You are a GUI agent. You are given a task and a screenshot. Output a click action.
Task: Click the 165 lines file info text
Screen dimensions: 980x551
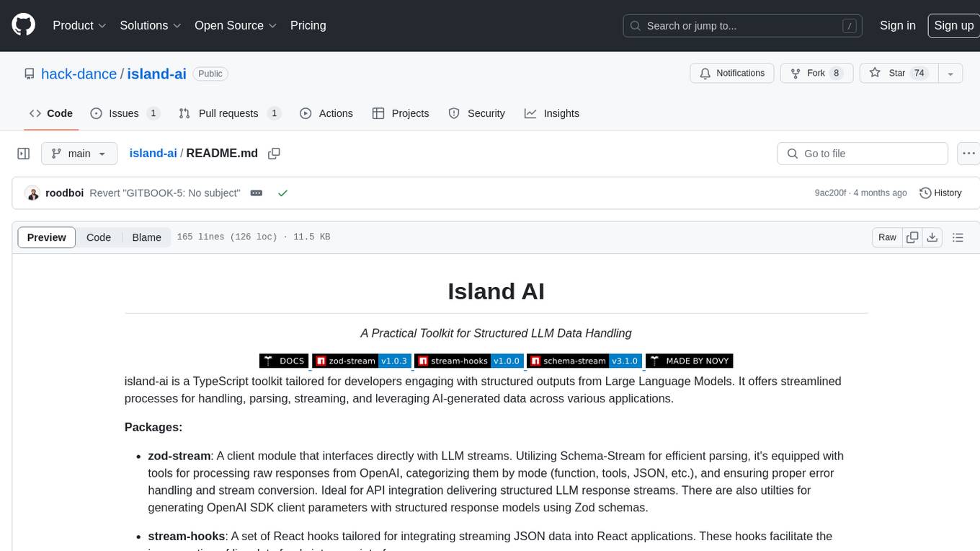click(x=253, y=237)
